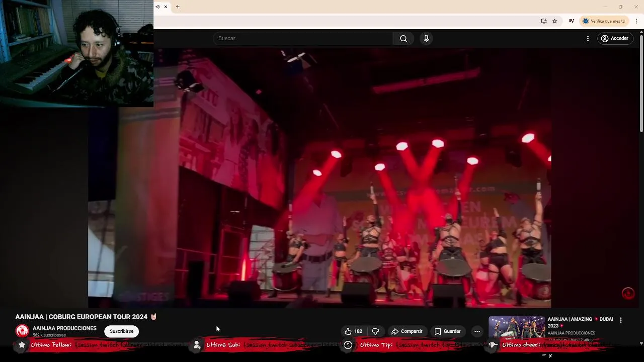Screen dimensions: 644x362
Task: Open a new browser tab
Action: click(x=178, y=7)
